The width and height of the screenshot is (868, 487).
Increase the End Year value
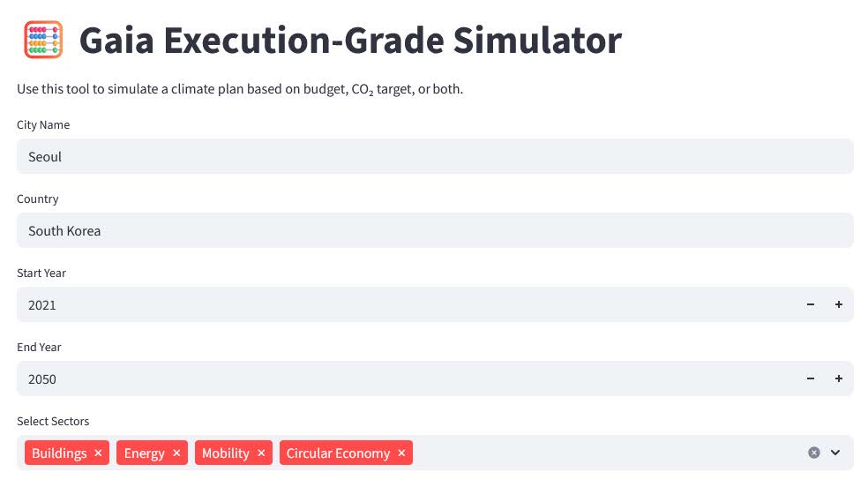pos(839,378)
